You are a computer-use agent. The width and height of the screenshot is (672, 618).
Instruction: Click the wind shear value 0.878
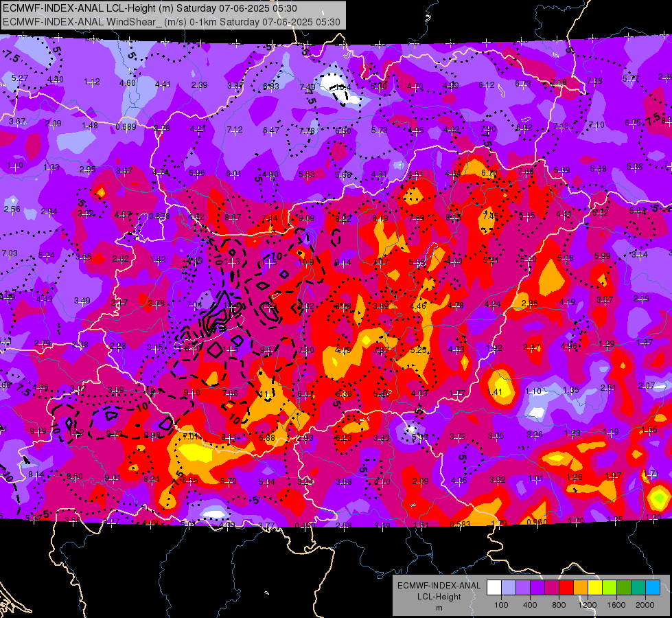click(x=159, y=216)
